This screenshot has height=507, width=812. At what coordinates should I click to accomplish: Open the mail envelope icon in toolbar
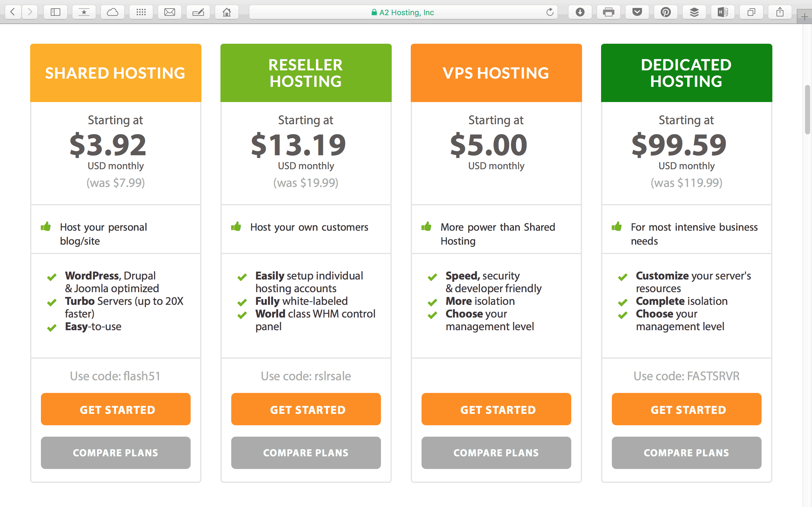169,12
